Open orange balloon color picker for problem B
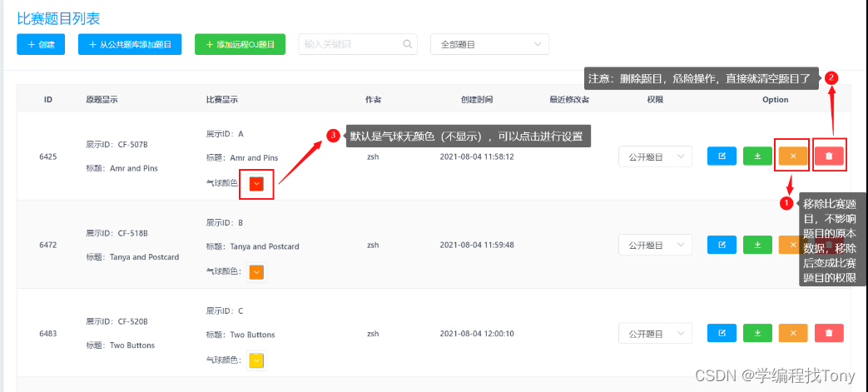 (257, 272)
